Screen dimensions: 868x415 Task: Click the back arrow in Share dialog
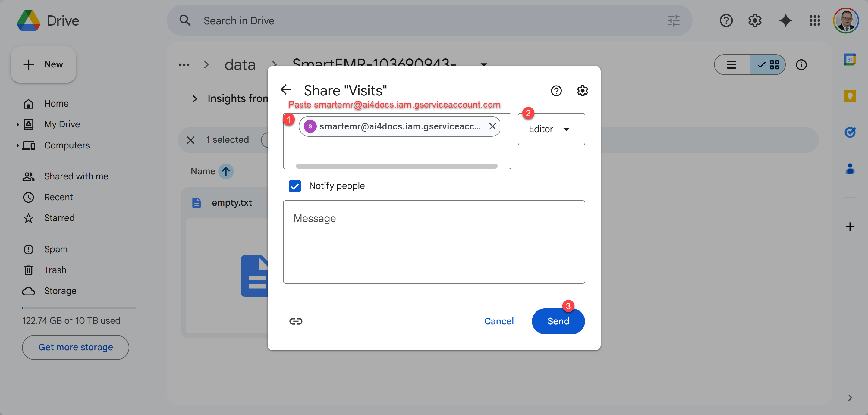[286, 89]
